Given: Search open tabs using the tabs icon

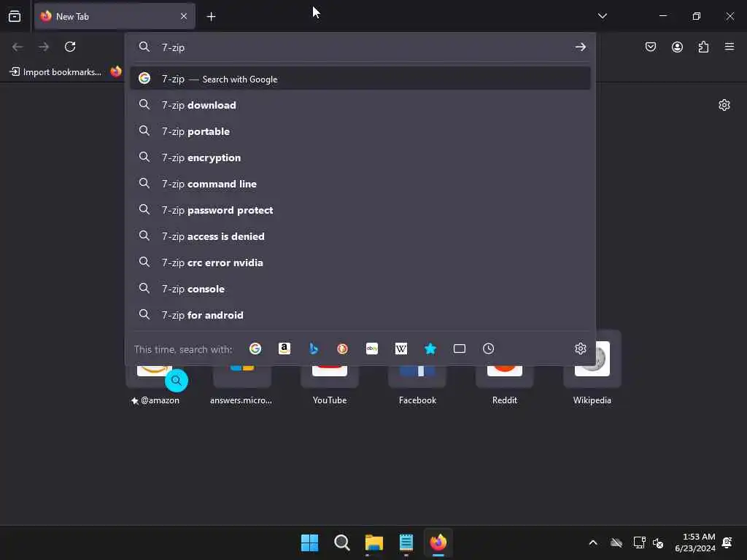Looking at the screenshot, I should 460,349.
